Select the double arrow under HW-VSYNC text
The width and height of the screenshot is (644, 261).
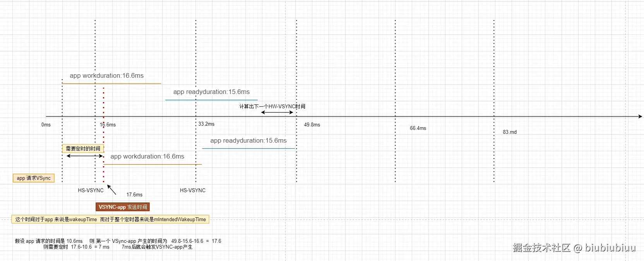click(x=277, y=113)
